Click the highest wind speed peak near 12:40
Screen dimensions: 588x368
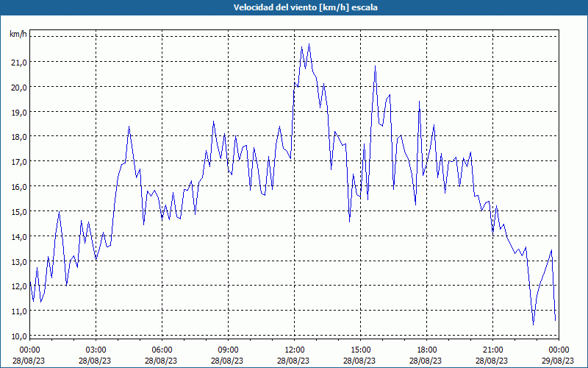(x=309, y=44)
